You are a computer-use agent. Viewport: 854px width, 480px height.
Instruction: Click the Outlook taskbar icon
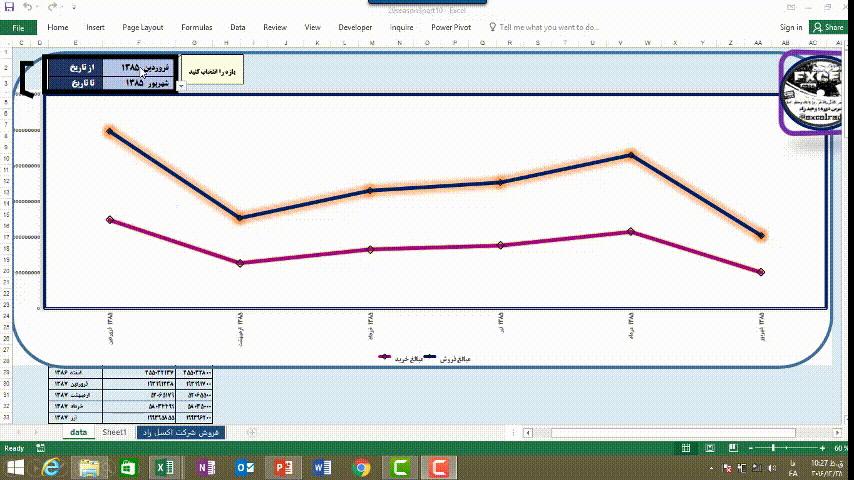coord(245,467)
